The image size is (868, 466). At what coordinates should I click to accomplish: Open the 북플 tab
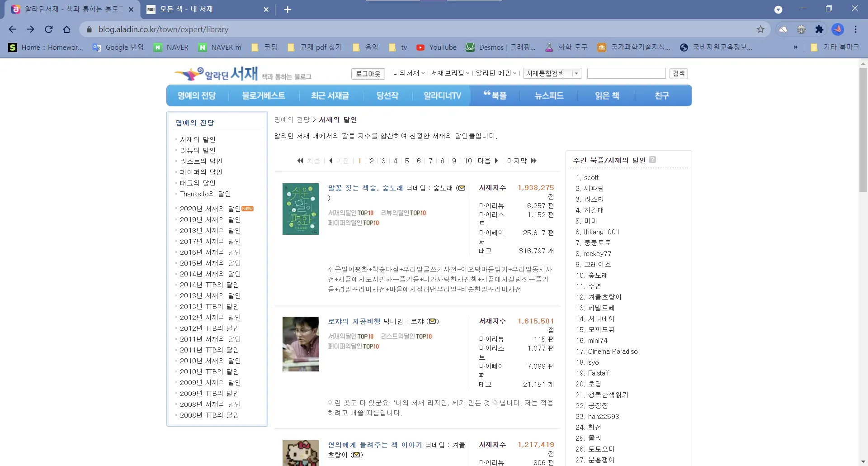[495, 96]
